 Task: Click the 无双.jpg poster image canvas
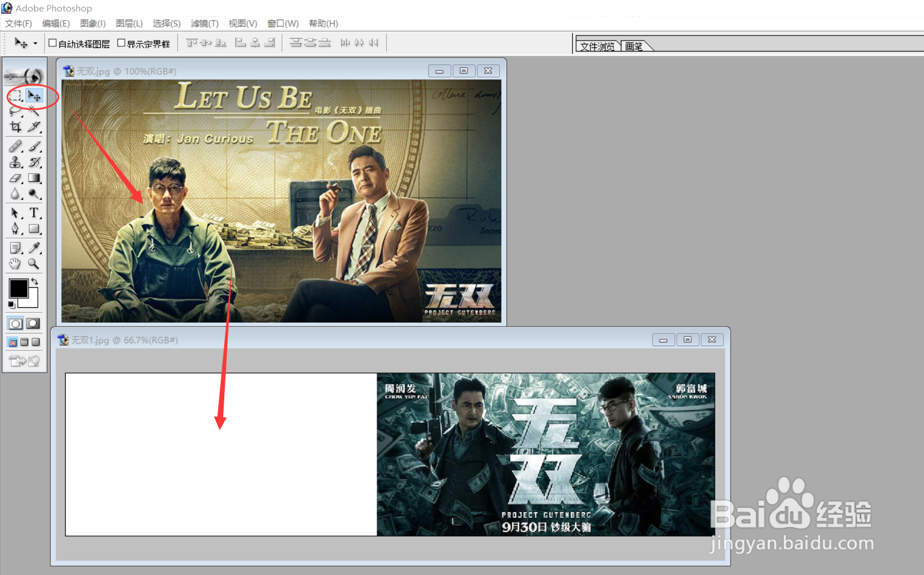point(281,201)
